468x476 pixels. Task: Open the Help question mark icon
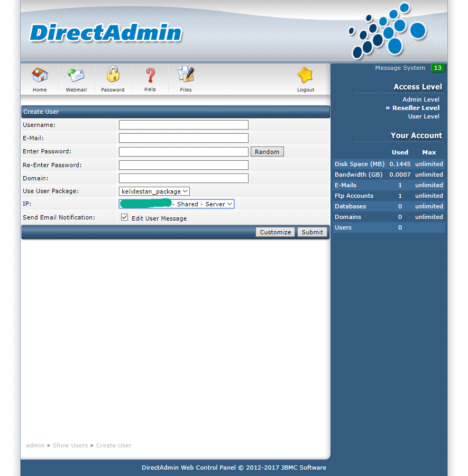pos(150,75)
